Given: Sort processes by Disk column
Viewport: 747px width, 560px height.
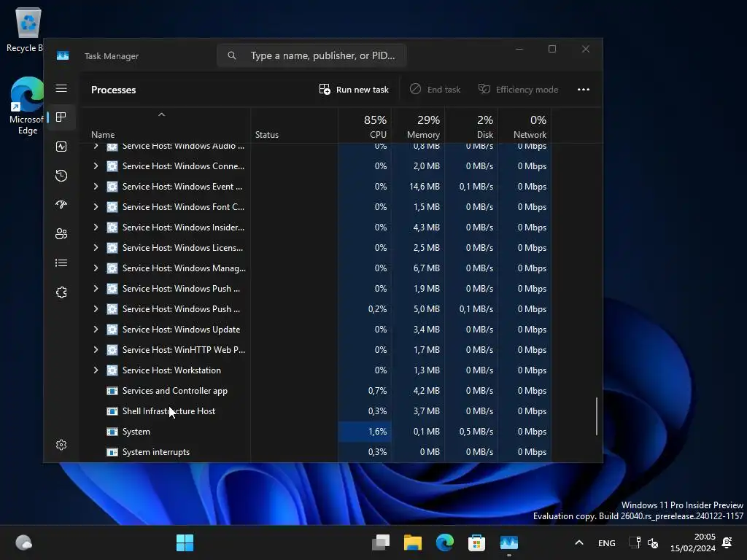Looking at the screenshot, I should coord(472,125).
